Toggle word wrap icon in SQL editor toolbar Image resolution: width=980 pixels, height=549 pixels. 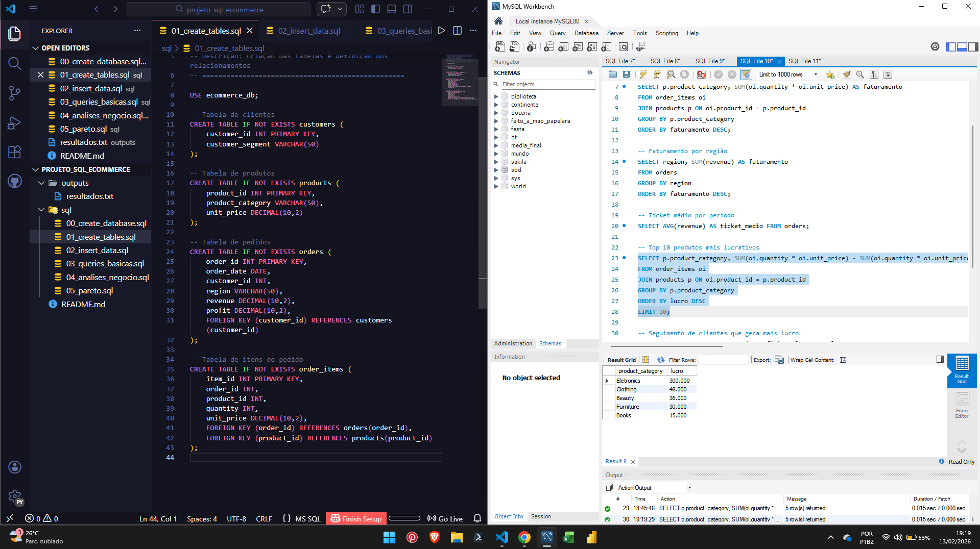[888, 74]
